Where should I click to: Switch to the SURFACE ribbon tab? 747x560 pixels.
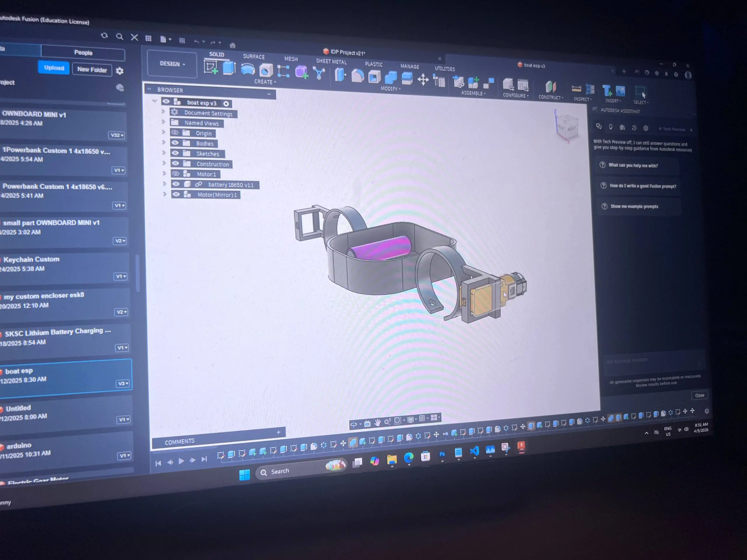(x=254, y=57)
